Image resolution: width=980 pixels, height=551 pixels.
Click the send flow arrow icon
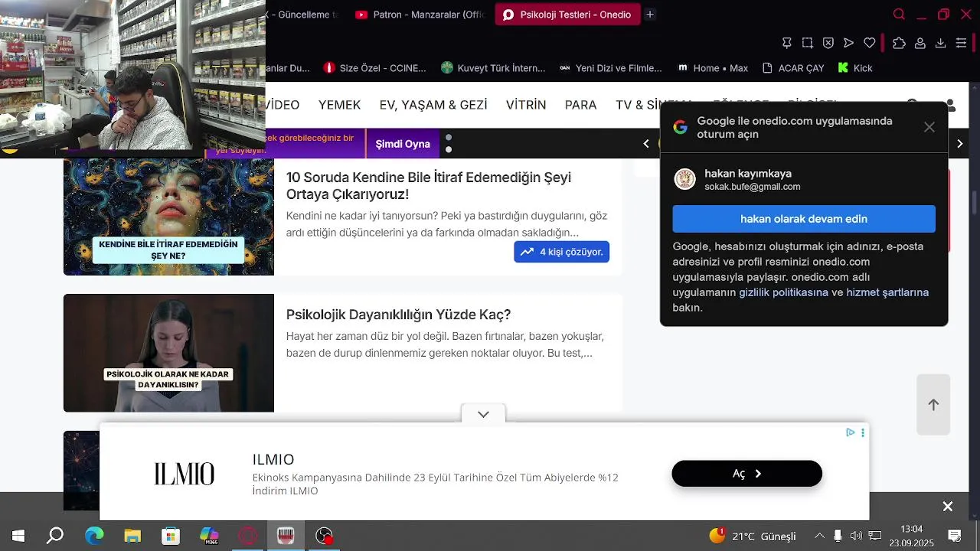[848, 43]
